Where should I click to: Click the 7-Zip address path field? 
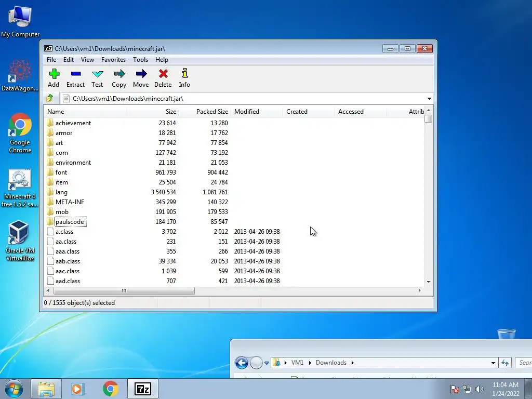click(244, 98)
